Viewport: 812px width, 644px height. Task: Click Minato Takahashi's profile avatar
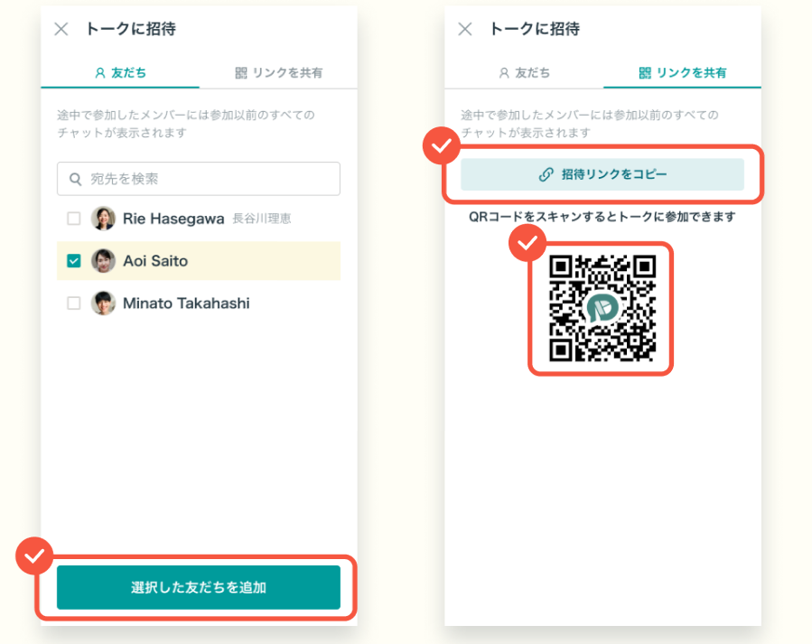(x=103, y=303)
